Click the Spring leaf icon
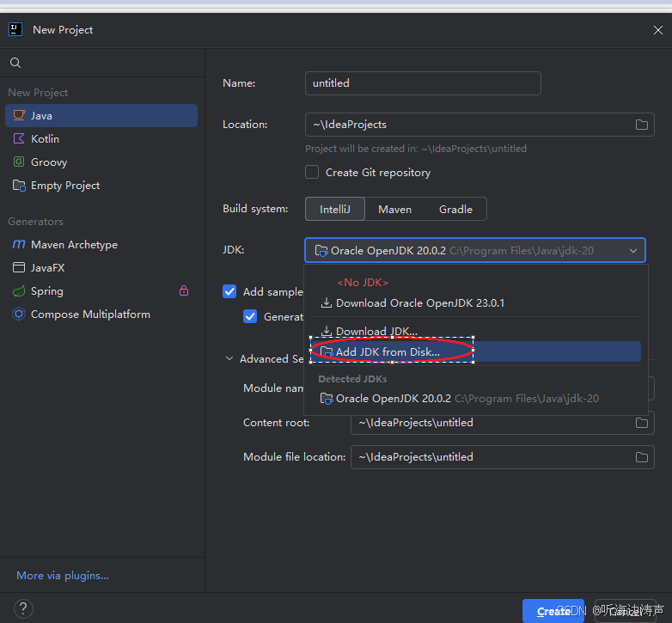 tap(19, 291)
